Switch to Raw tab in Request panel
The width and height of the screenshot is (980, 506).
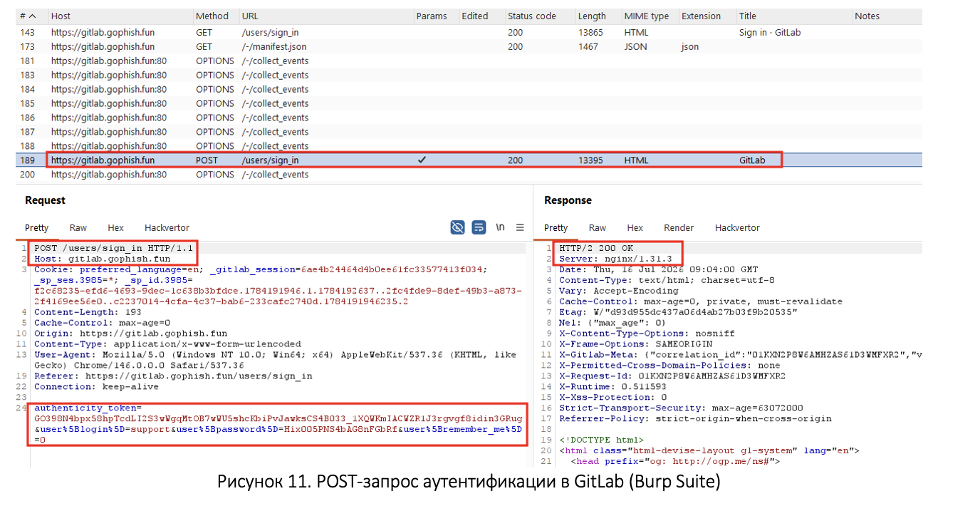click(78, 228)
